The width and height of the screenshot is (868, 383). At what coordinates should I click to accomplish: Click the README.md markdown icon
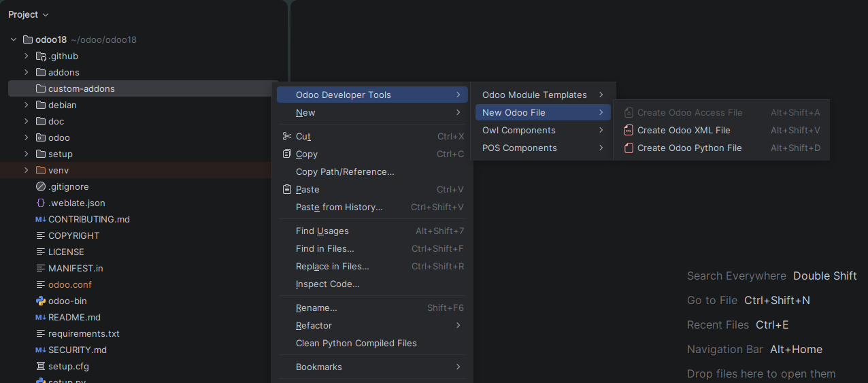[x=41, y=317]
